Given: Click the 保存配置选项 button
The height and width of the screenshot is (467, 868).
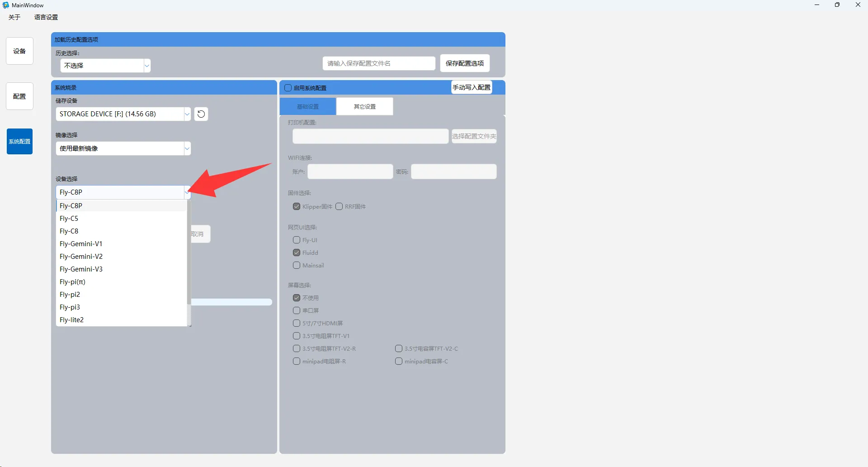Looking at the screenshot, I should coord(465,63).
